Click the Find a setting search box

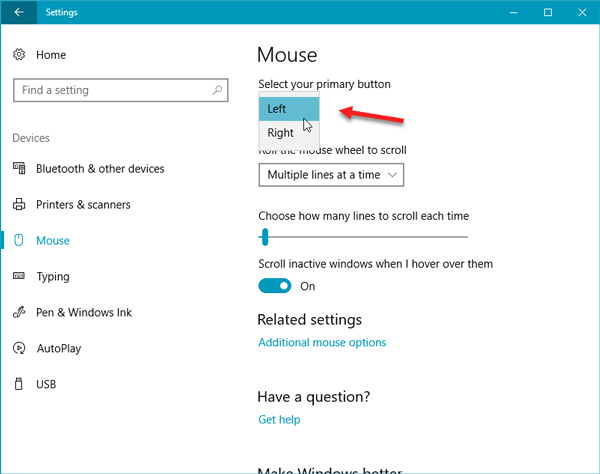[121, 90]
